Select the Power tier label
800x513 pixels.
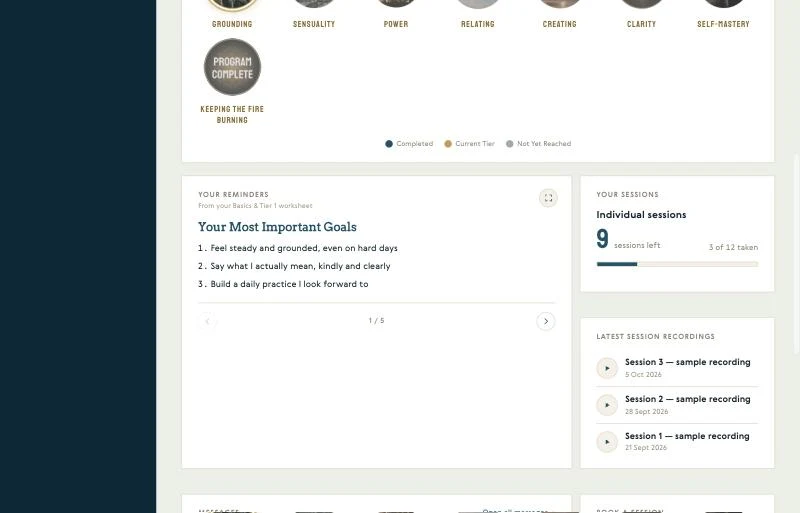click(396, 24)
